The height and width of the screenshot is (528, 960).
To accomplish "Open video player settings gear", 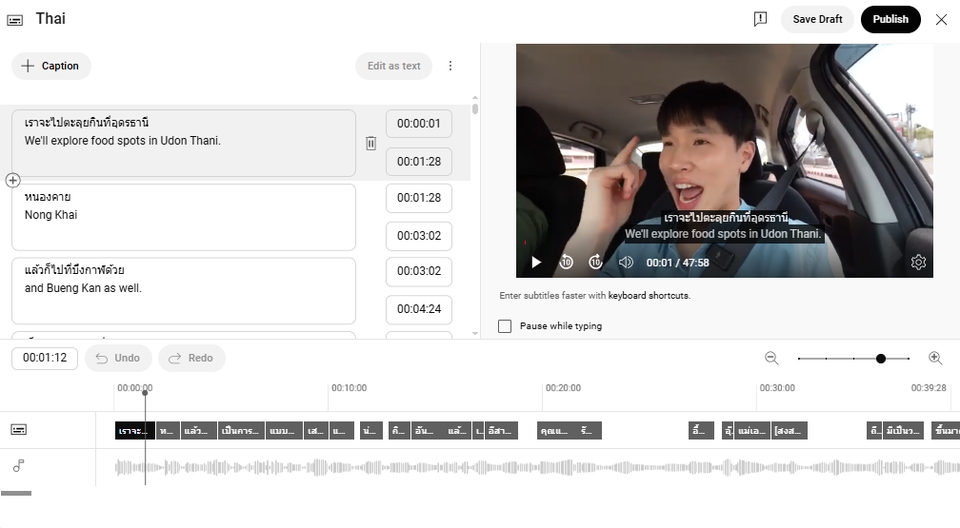I will pyautogui.click(x=918, y=262).
